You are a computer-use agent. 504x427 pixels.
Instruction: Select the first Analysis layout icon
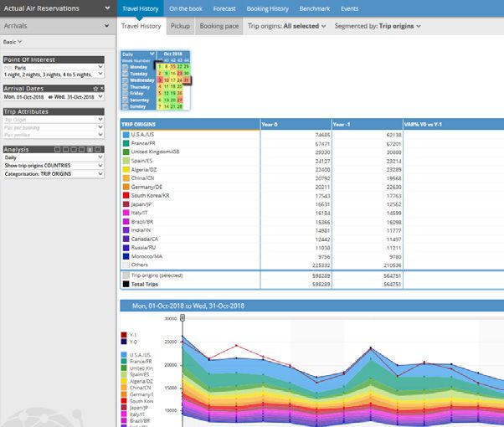click(x=57, y=150)
